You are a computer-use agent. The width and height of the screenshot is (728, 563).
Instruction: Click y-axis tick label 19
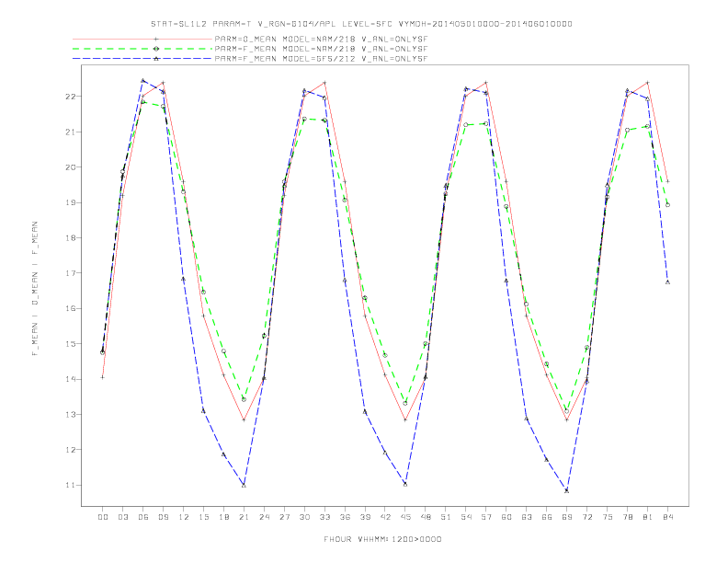point(70,202)
